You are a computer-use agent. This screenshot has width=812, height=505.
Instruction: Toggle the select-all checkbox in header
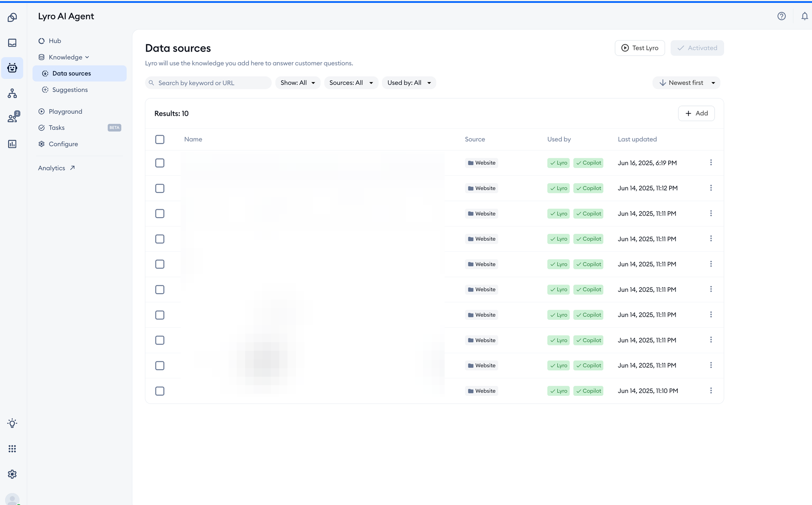160,140
